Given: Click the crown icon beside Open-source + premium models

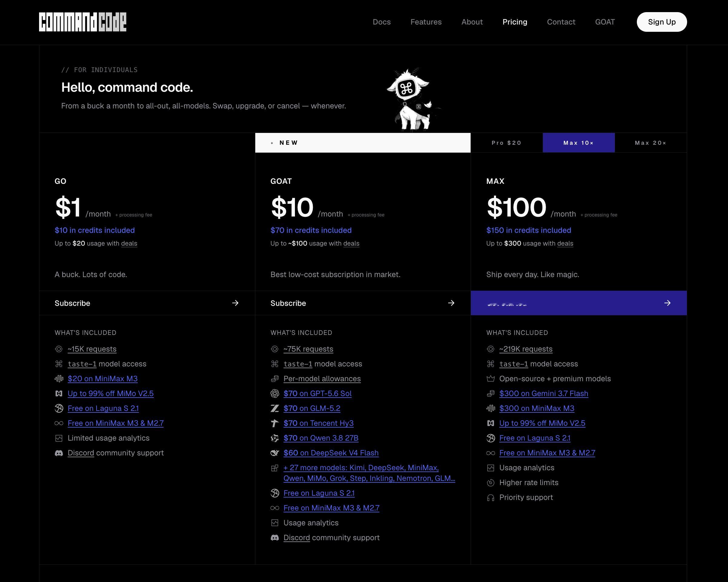Looking at the screenshot, I should tap(491, 379).
